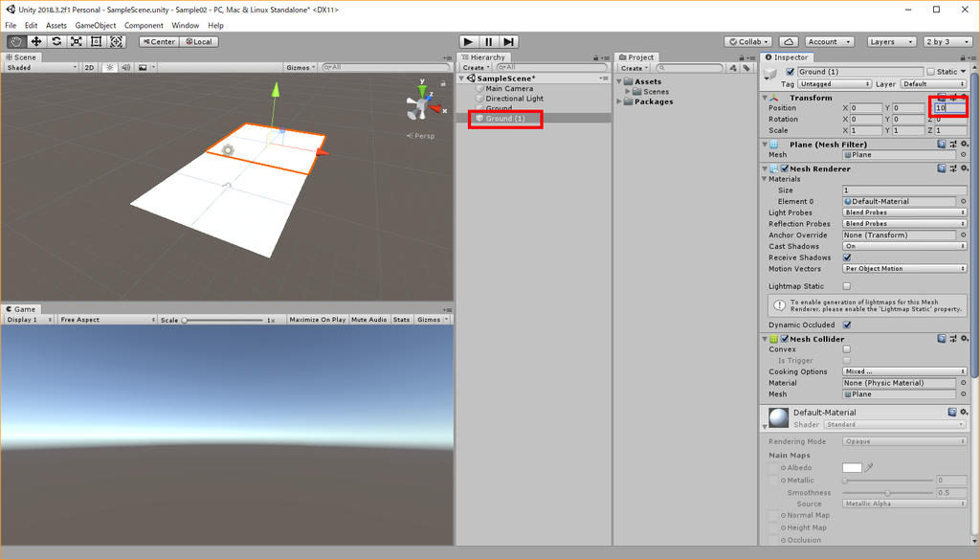Click search by type icon in Project
Image resolution: width=980 pixels, height=560 pixels.
(x=733, y=68)
